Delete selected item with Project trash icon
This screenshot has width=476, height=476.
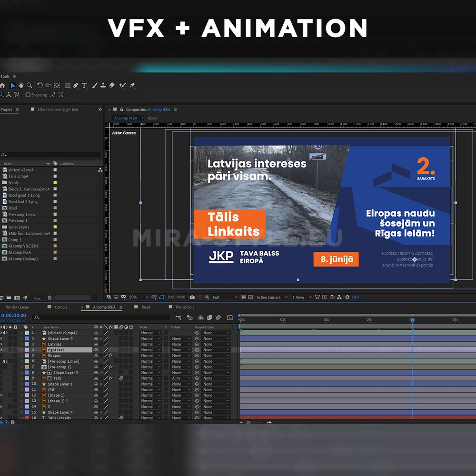pos(50,298)
